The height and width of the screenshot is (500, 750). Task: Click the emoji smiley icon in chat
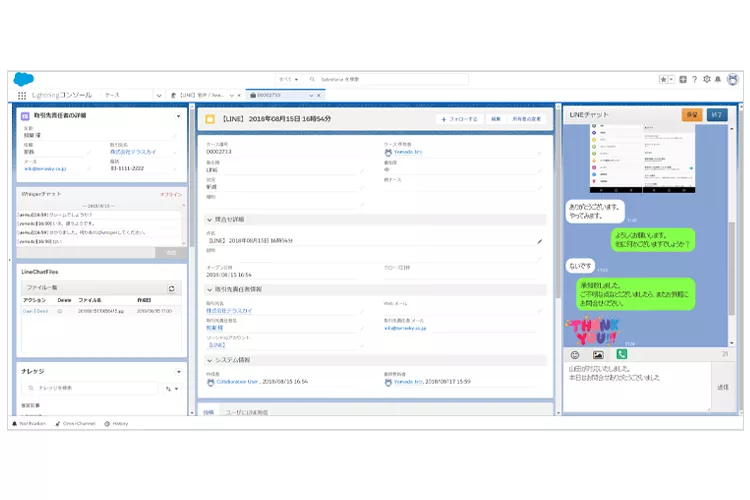point(575,355)
